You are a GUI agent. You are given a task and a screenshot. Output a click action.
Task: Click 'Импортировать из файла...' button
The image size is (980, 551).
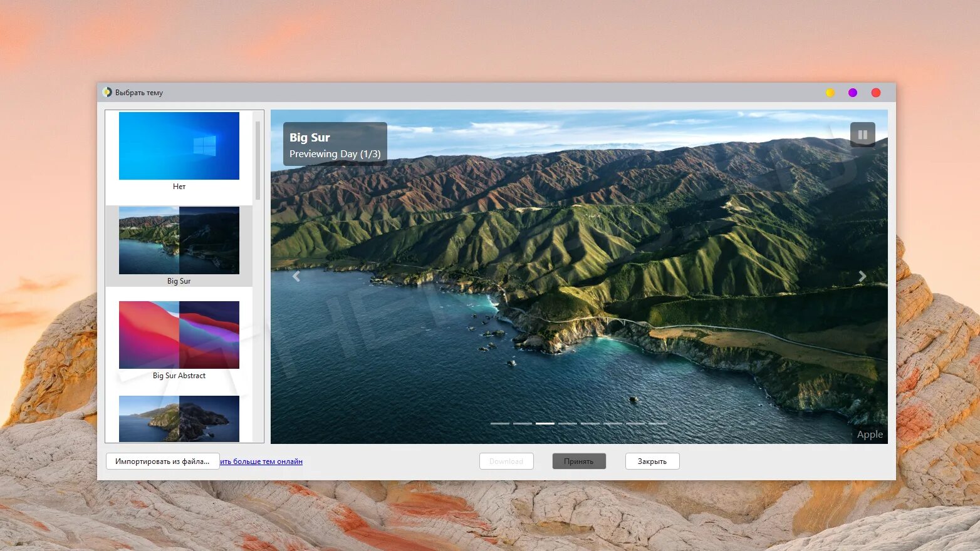162,461
